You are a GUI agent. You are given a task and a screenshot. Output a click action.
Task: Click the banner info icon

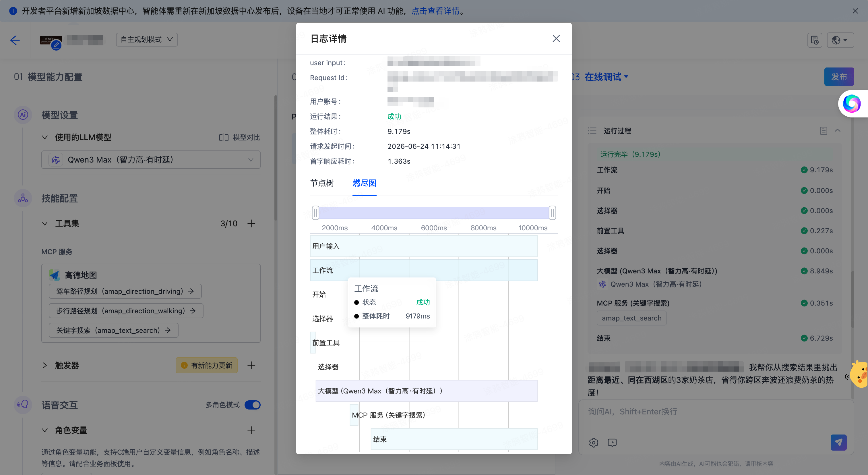(13, 11)
